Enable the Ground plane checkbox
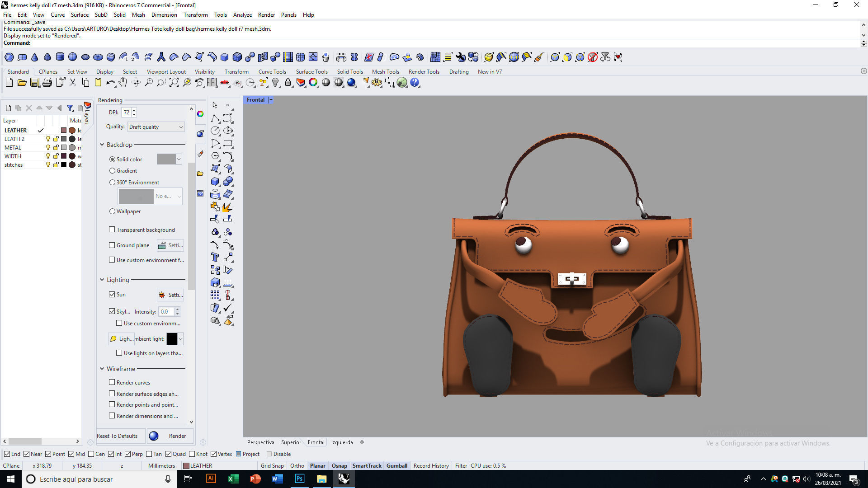Screen dimensions: 868x488 point(112,245)
